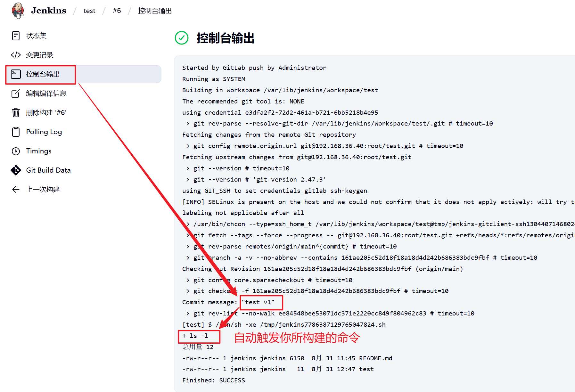
Task: Click 'using GIT_SSH to set credentials' line
Action: [275, 191]
